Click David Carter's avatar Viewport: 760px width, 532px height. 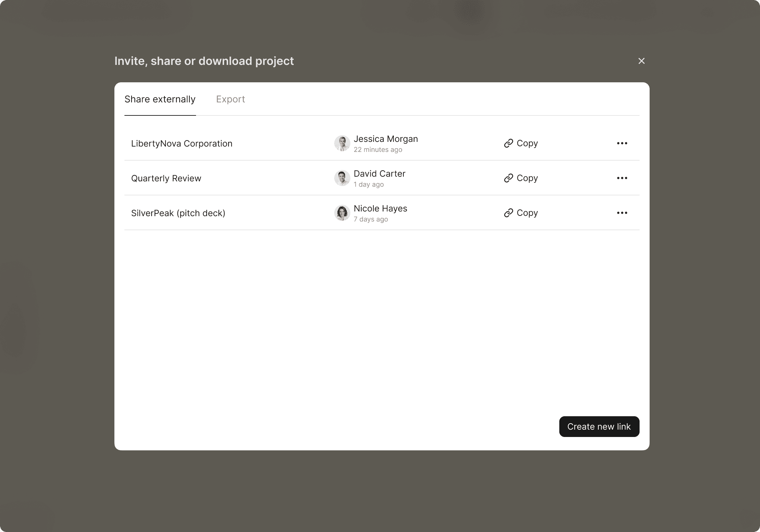click(342, 178)
